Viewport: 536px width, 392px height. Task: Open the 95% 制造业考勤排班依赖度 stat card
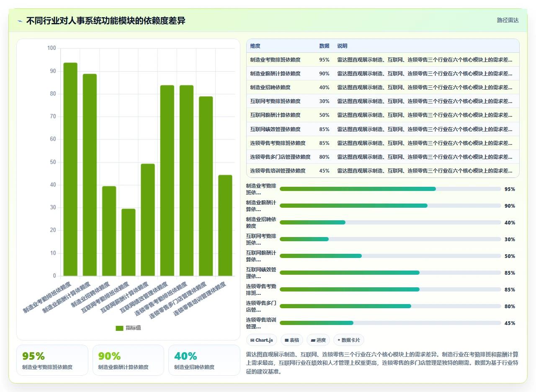coord(52,360)
